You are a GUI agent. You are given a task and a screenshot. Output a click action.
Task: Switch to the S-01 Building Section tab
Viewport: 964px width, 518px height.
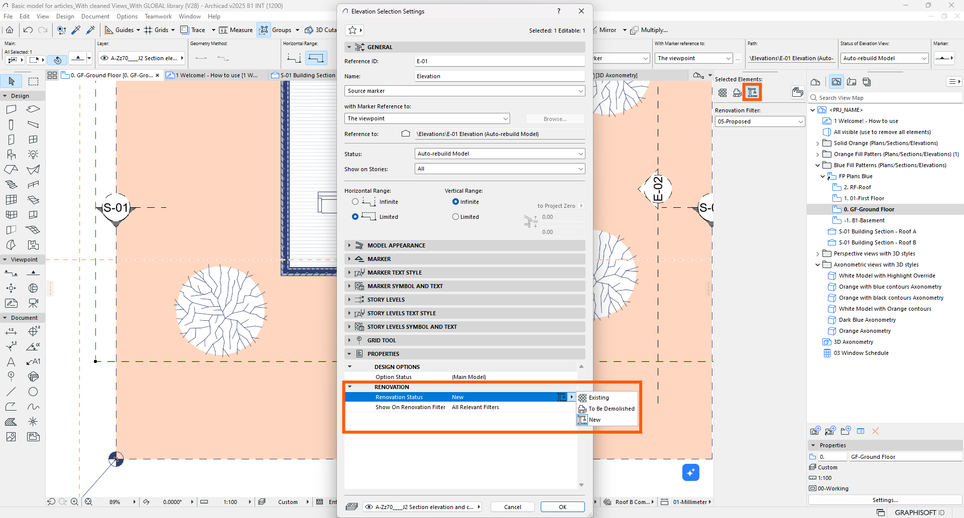click(x=304, y=75)
